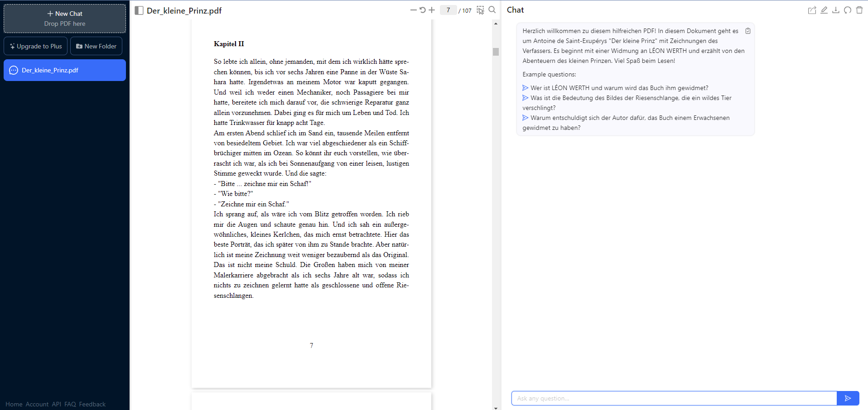Open the PDF search magnifier icon
Image resolution: width=868 pixels, height=410 pixels.
click(x=492, y=10)
